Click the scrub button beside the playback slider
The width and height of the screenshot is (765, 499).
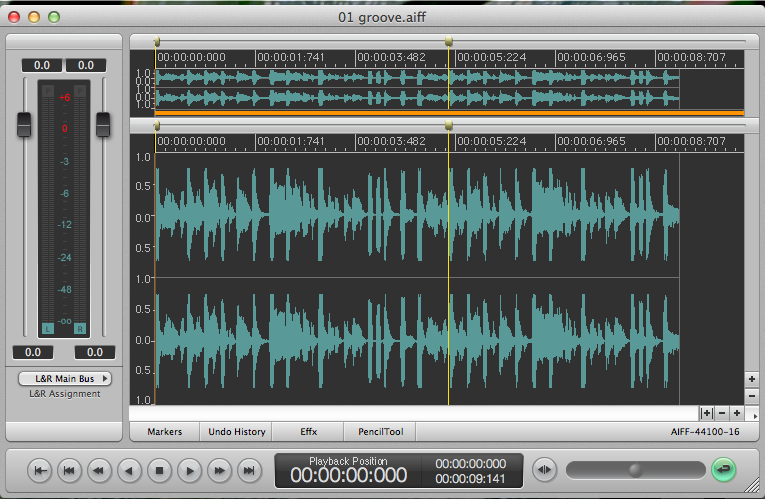click(544, 469)
